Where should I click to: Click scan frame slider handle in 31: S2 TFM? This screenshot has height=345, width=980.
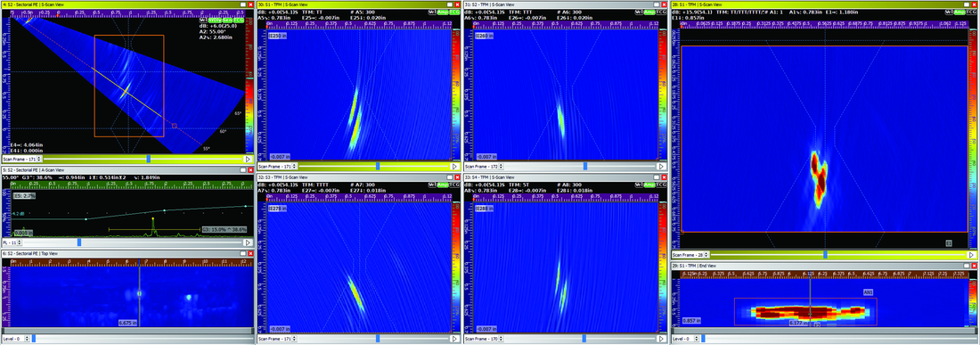(x=585, y=166)
